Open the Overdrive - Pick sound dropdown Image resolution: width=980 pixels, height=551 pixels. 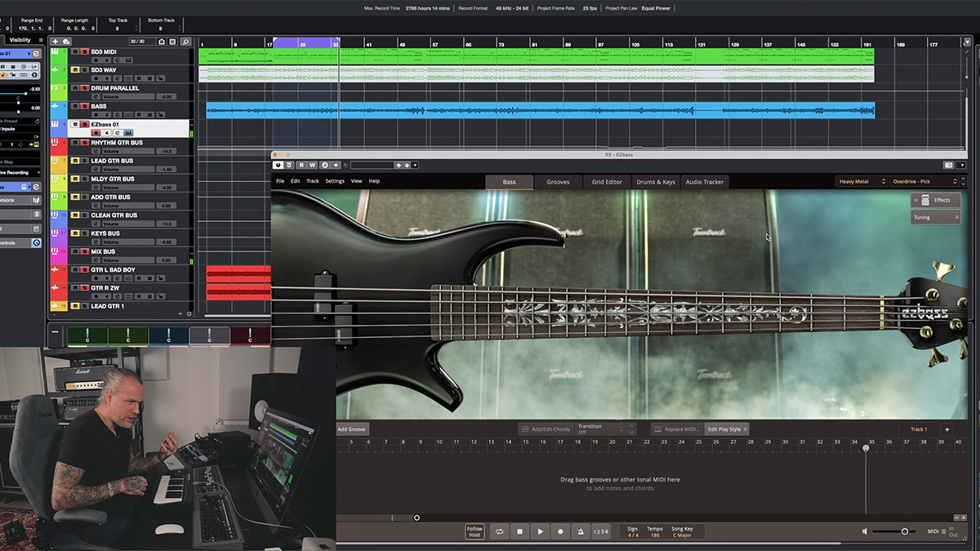924,181
